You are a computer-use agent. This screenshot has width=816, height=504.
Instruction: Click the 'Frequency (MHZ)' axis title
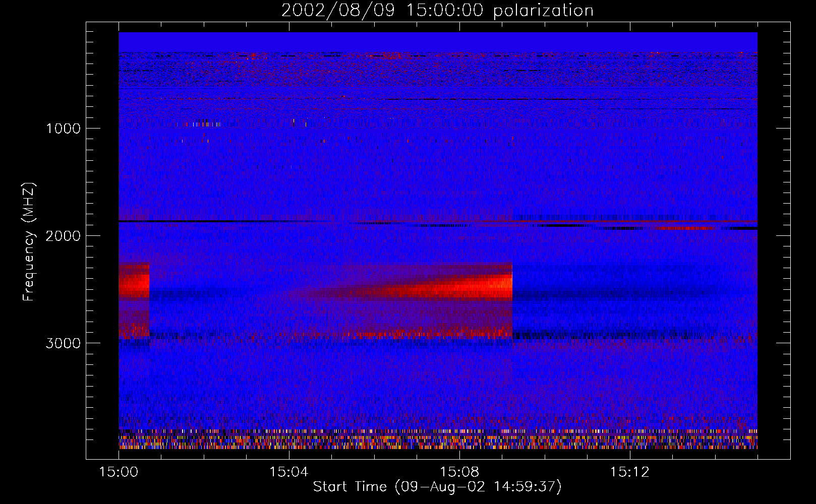29,242
